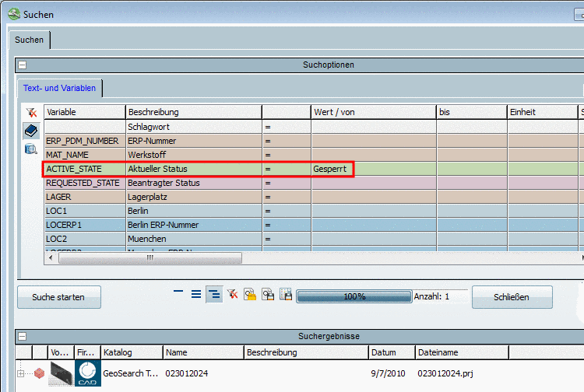584x392 pixels.
Task: Click the Katalog column header in results
Action: coord(132,352)
